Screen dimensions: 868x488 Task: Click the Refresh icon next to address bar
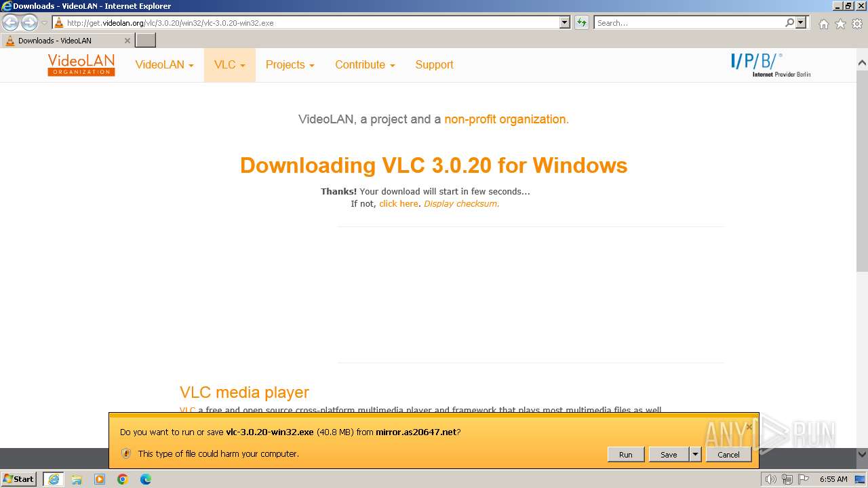pyautogui.click(x=582, y=22)
